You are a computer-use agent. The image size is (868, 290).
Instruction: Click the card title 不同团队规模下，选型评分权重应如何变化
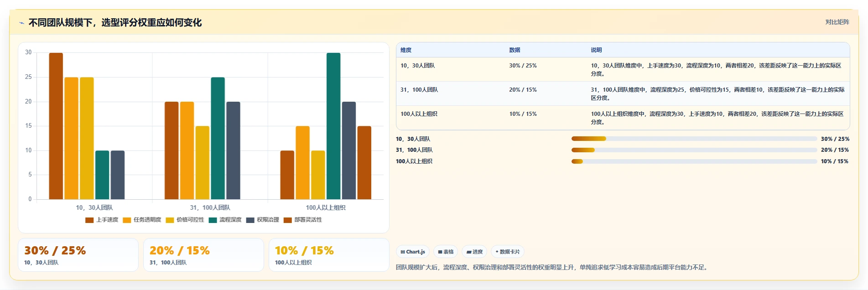click(115, 23)
